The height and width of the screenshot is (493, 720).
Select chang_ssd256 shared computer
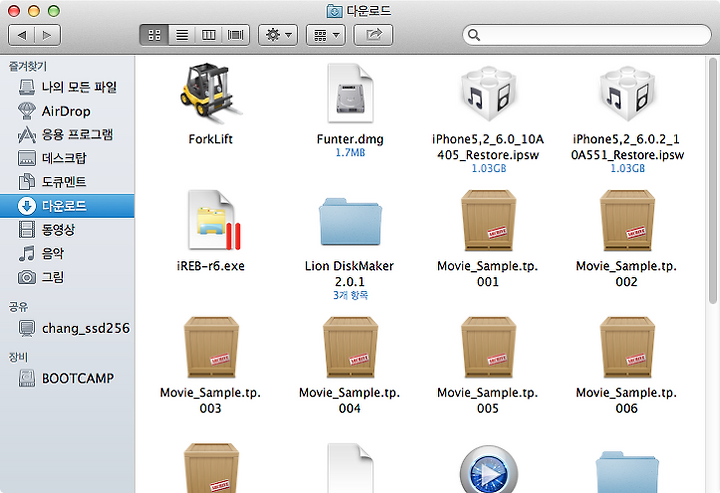[x=67, y=328]
